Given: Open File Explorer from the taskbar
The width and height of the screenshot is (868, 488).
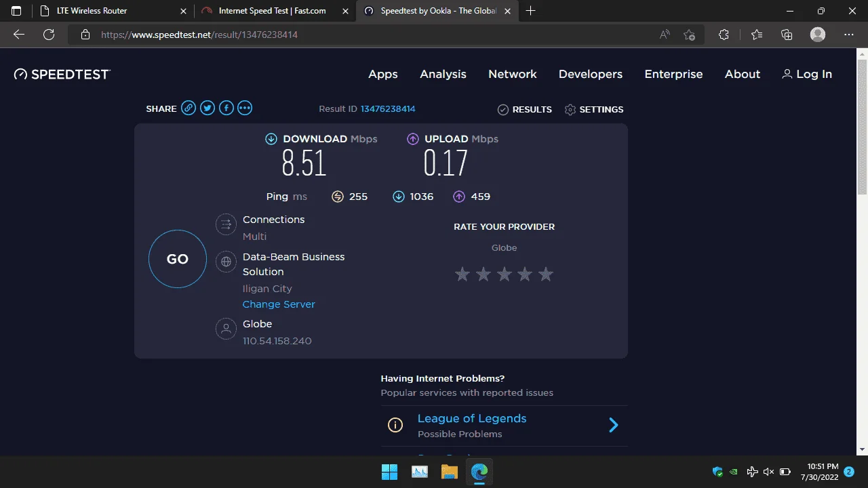Looking at the screenshot, I should pyautogui.click(x=450, y=472).
